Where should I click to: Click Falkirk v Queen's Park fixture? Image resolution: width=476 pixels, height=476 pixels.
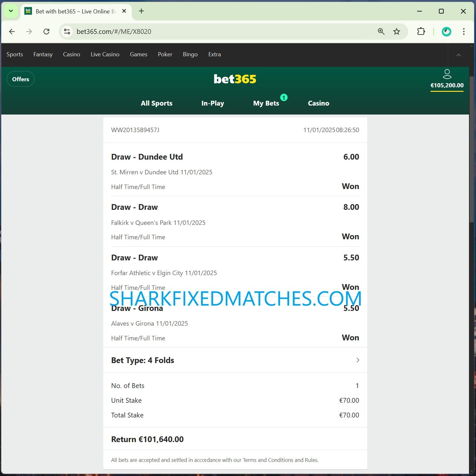tap(158, 223)
